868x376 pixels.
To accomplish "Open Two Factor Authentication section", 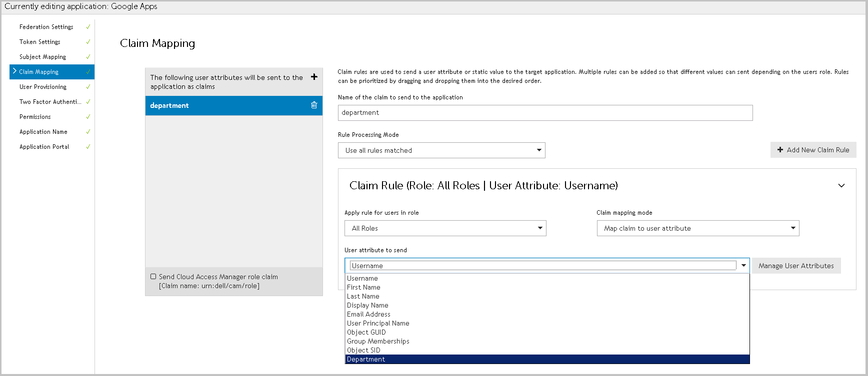I will [50, 102].
